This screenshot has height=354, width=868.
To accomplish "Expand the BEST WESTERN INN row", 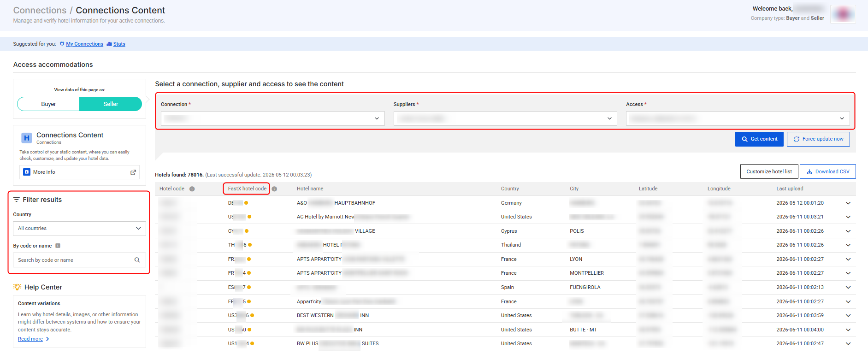I will pyautogui.click(x=848, y=315).
